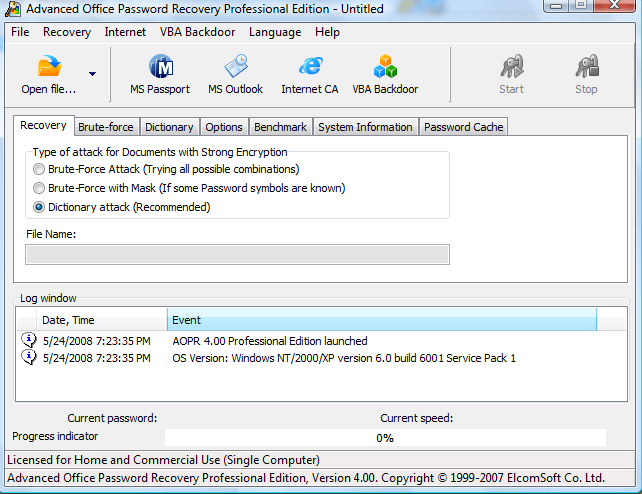Click the Start recovery toolbar button
642x494 pixels.
click(511, 75)
